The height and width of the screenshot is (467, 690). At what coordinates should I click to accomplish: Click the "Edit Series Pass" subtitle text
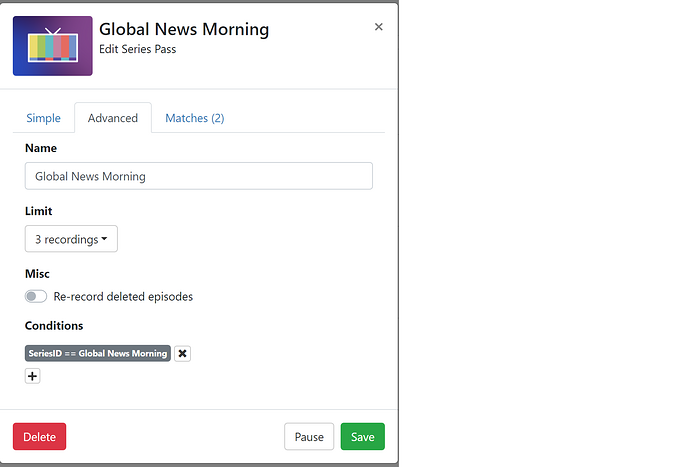pyautogui.click(x=138, y=49)
